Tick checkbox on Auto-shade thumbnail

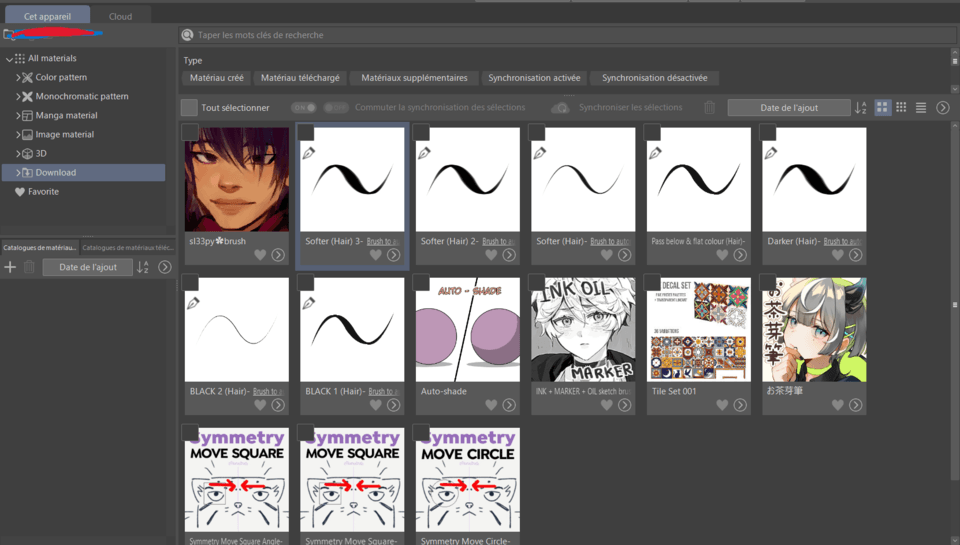pyautogui.click(x=421, y=282)
